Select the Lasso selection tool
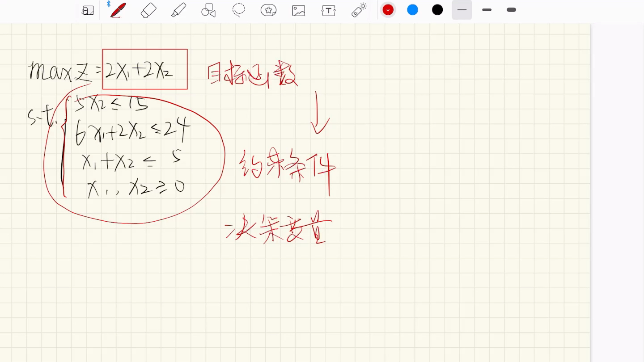The width and height of the screenshot is (644, 362). [239, 10]
